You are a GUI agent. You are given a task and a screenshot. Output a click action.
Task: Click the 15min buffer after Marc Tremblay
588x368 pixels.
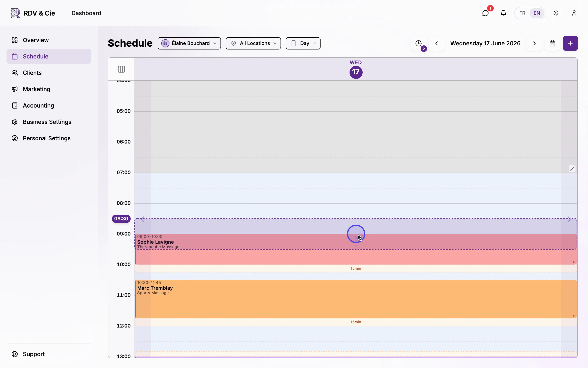click(x=356, y=322)
